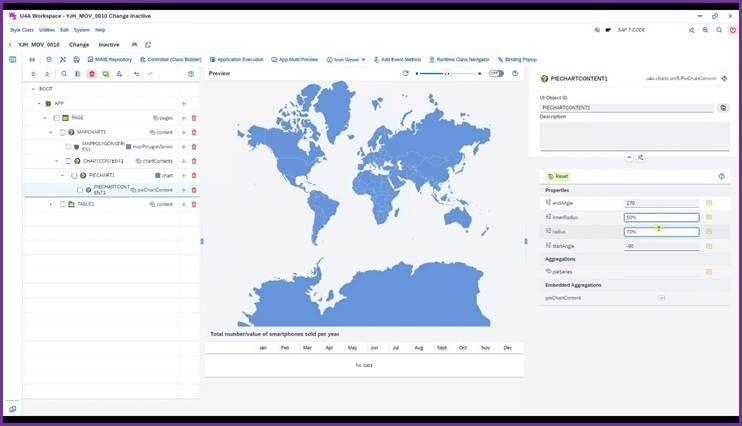The width and height of the screenshot is (742, 426).
Task: Click expand-all icon in tree toolbar
Action: point(33,74)
